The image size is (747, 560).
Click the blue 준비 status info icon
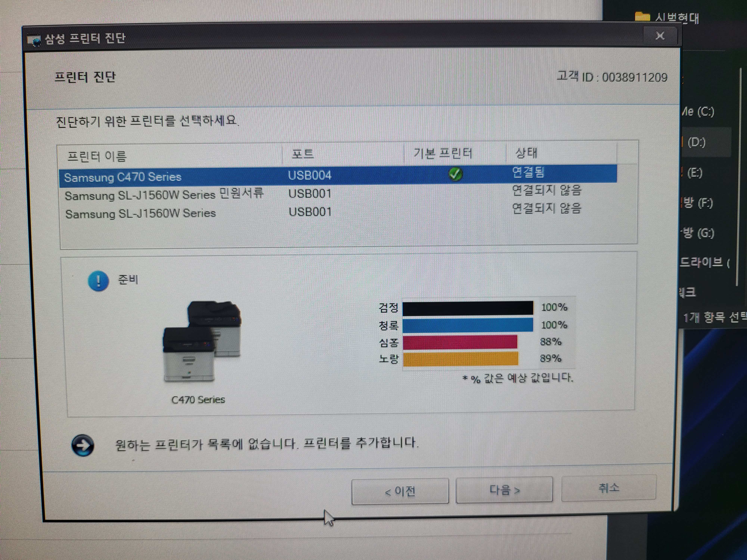[98, 281]
